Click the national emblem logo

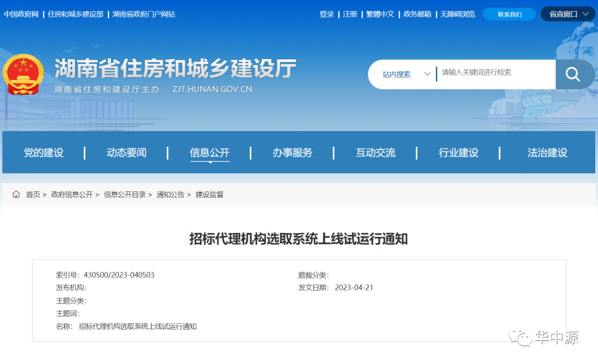23,75
